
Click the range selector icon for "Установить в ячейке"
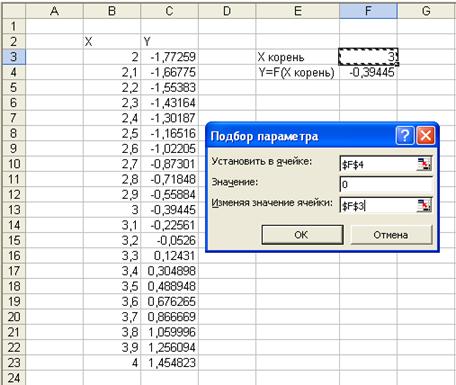click(424, 164)
